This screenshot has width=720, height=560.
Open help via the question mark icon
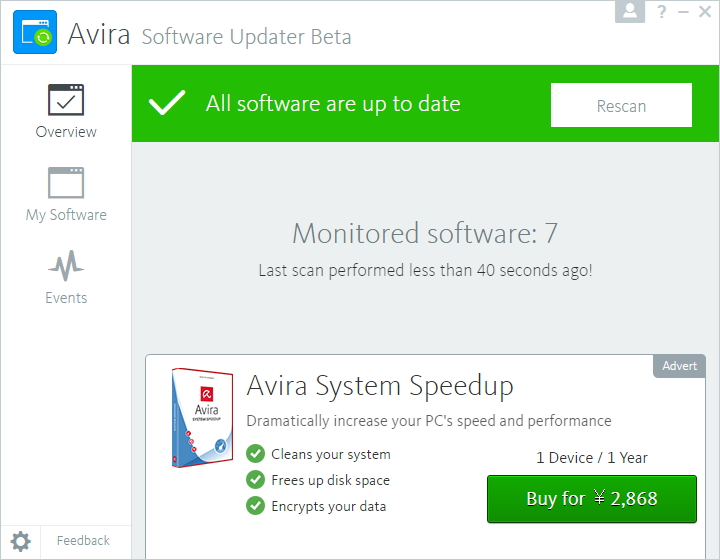661,12
